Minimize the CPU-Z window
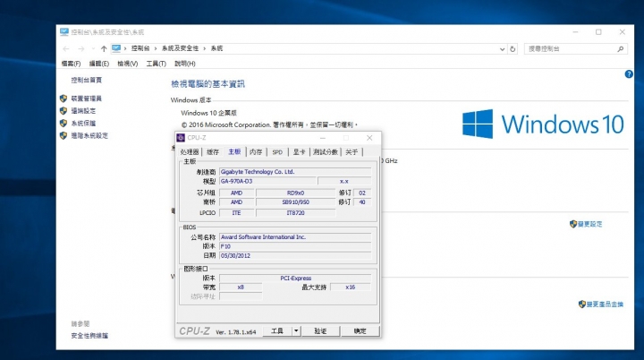The image size is (644, 360). pyautogui.click(x=323, y=138)
